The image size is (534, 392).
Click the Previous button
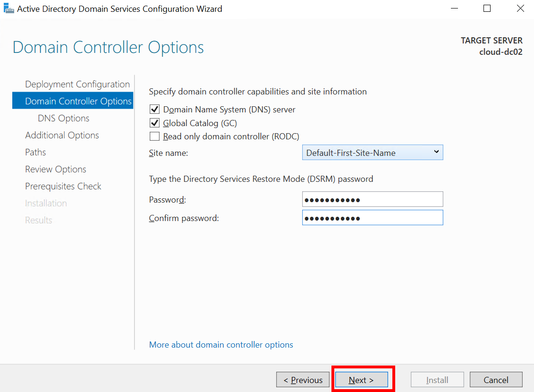tap(303, 380)
